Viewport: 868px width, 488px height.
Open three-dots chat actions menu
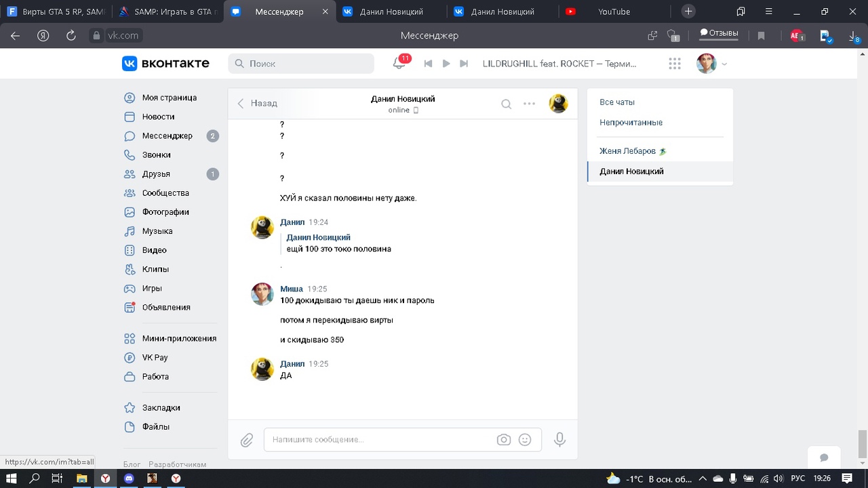pyautogui.click(x=529, y=104)
